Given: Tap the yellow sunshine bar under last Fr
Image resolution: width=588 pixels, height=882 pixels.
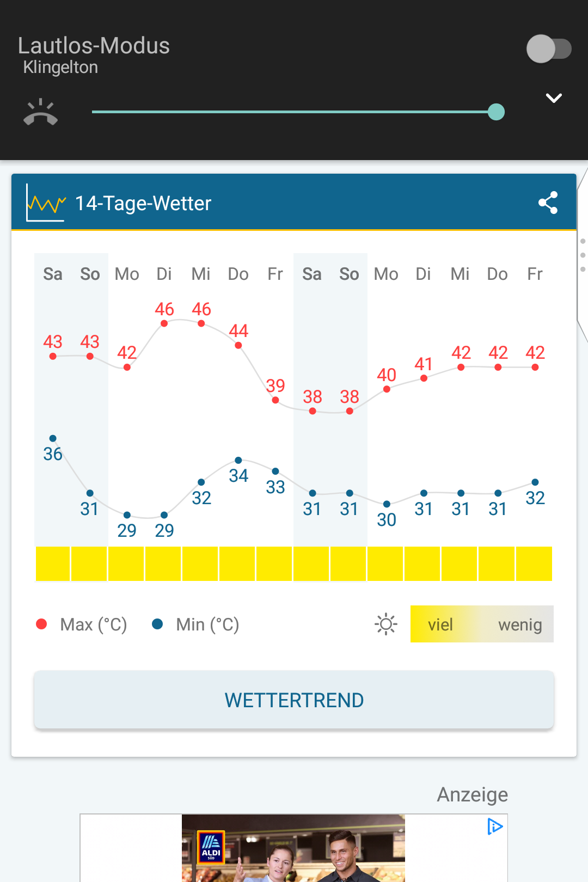Looking at the screenshot, I should pos(534,563).
